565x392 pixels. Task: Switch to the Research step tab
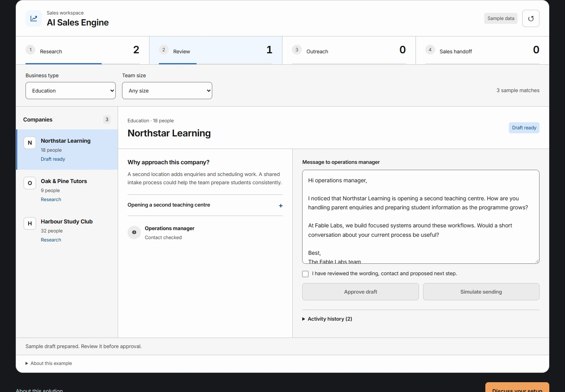point(82,50)
